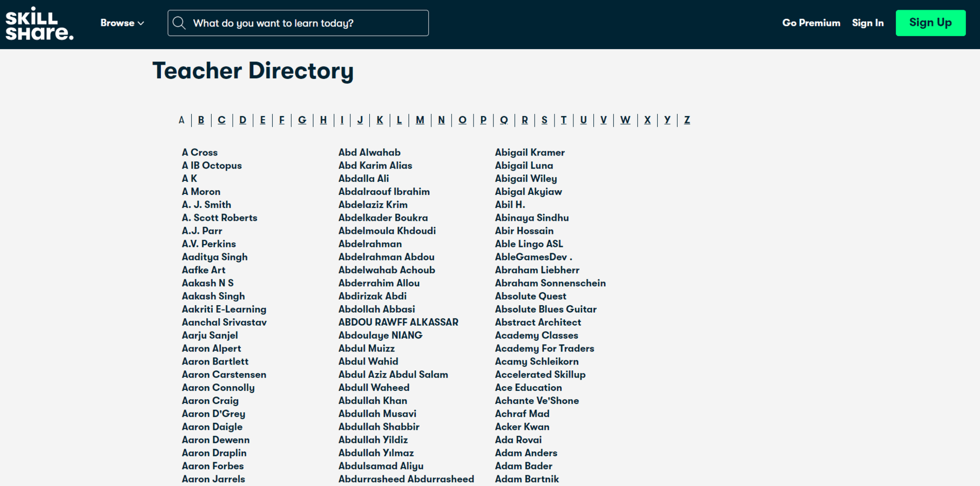Open the A IB Octopus profile
Image resolution: width=980 pixels, height=486 pixels.
(x=212, y=165)
